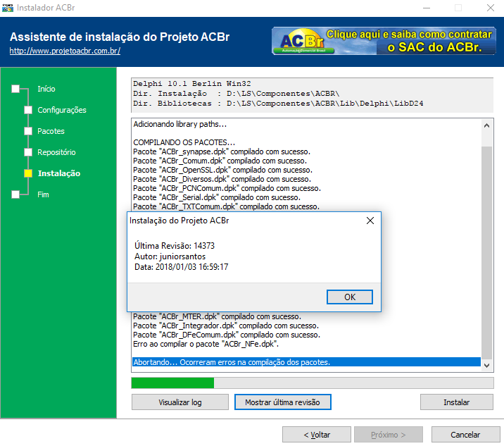Click the Dir. Bibliotecas path line
The height and width of the screenshot is (446, 504).
(x=278, y=104)
